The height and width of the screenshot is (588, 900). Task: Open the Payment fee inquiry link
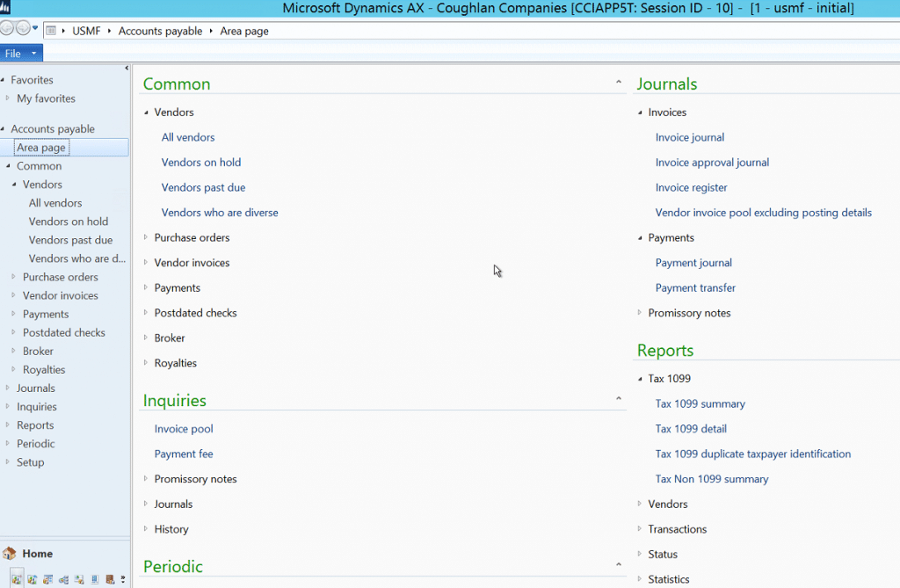tap(184, 454)
